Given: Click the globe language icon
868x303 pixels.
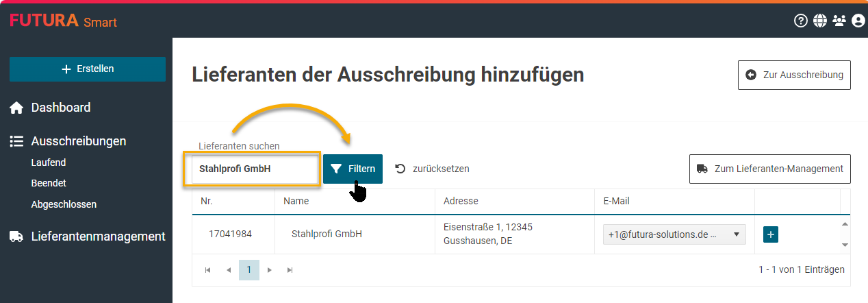Looking at the screenshot, I should (x=819, y=21).
